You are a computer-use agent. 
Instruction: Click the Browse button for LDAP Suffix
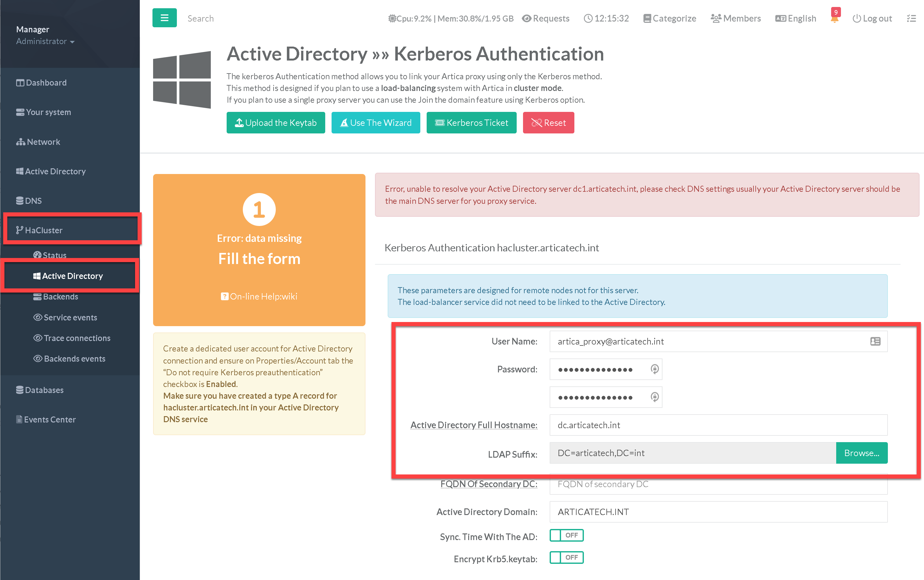click(x=861, y=453)
